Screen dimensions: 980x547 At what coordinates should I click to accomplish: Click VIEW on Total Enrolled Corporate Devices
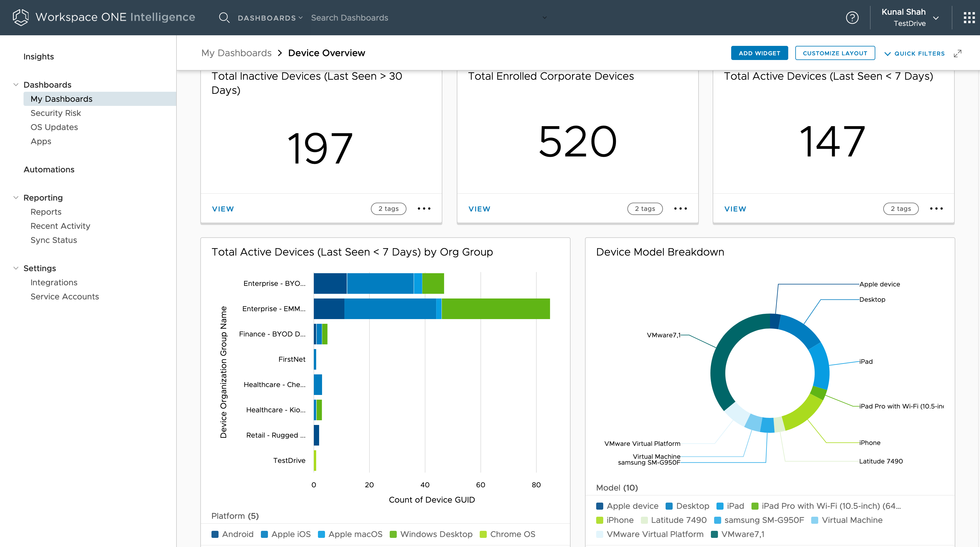[x=479, y=209]
